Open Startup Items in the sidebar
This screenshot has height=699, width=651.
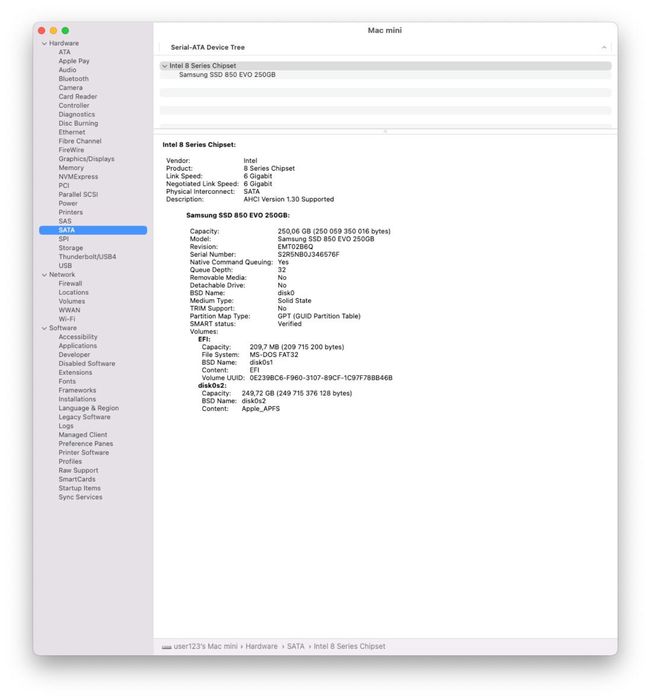pos(79,488)
